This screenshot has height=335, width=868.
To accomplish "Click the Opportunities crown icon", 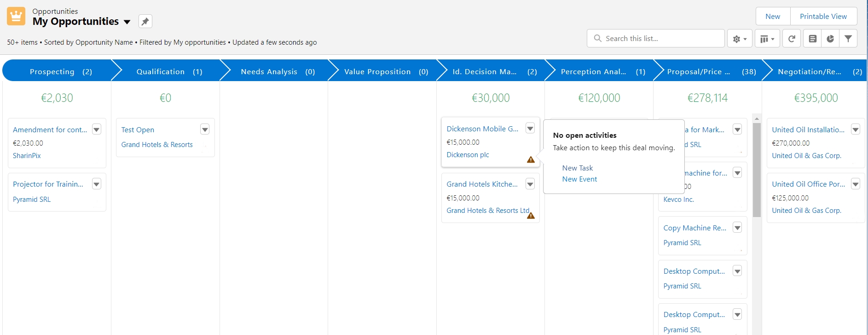I will coord(16,17).
